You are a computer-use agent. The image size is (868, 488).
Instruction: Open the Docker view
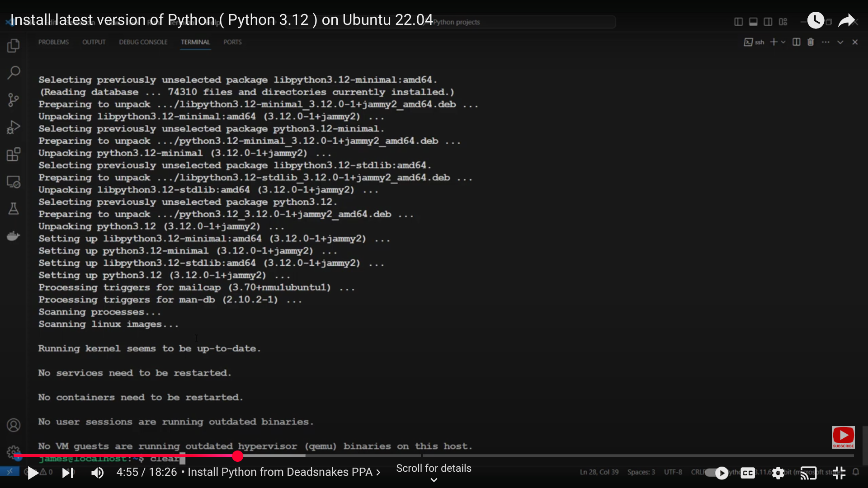pos(14,236)
